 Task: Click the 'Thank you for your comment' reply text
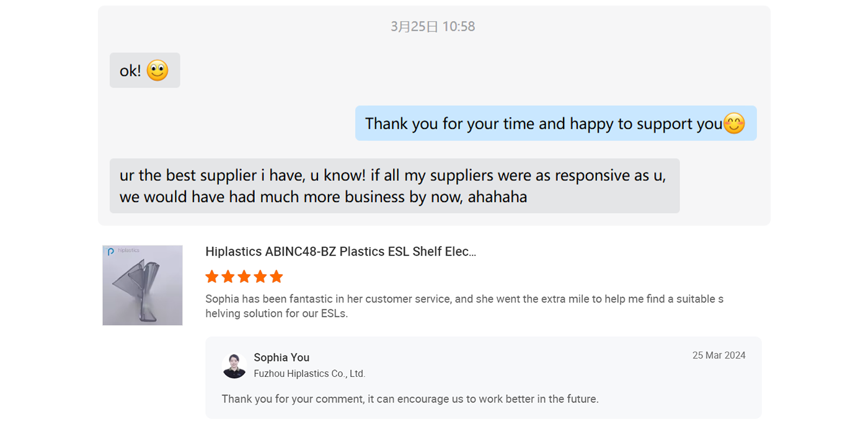410,399
